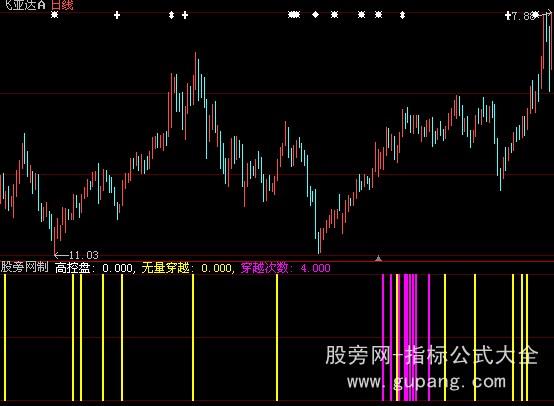Click the 无量穿越: 0.000 value
This screenshot has width=554, height=406.
point(187,268)
